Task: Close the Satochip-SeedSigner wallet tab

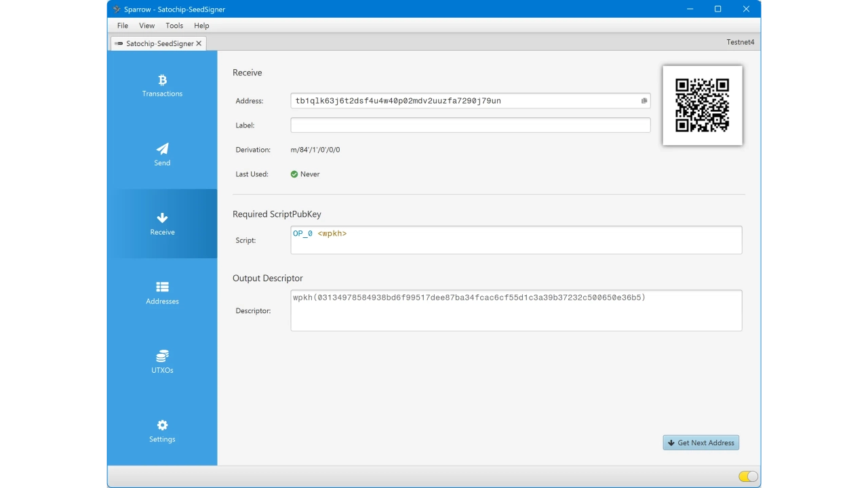Action: pyautogui.click(x=199, y=43)
